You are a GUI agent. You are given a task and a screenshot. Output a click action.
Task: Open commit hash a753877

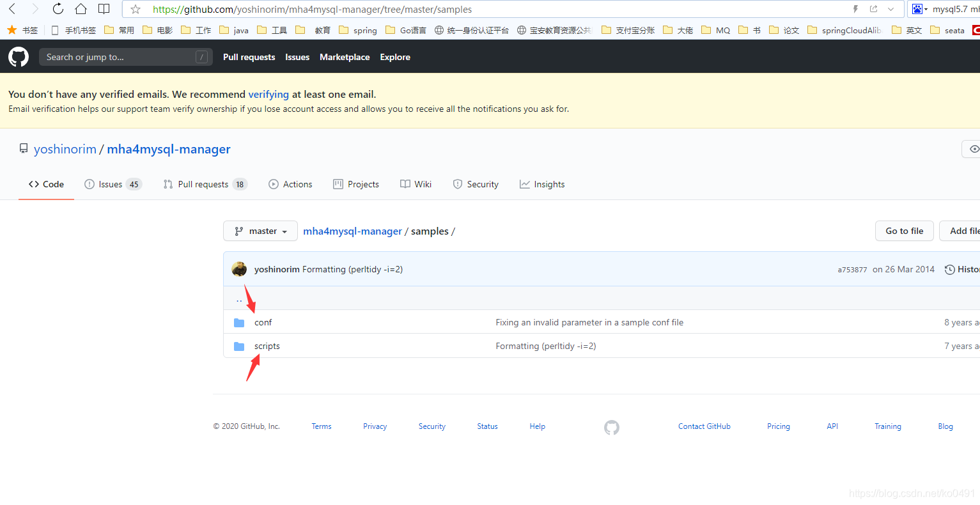(x=852, y=270)
